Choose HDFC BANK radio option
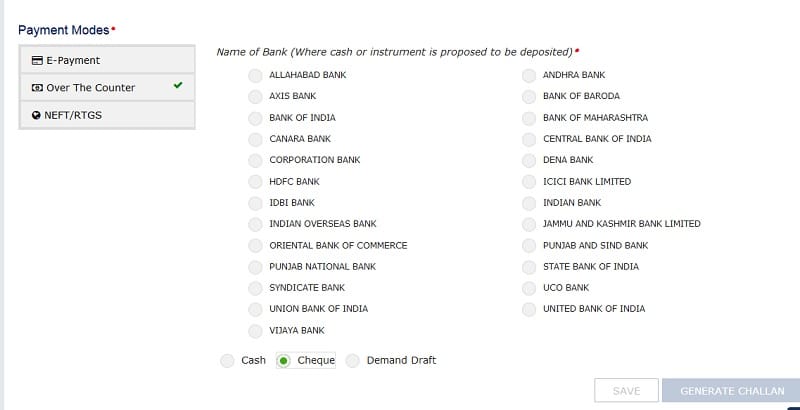Viewport: 800px width, 410px height. [255, 182]
